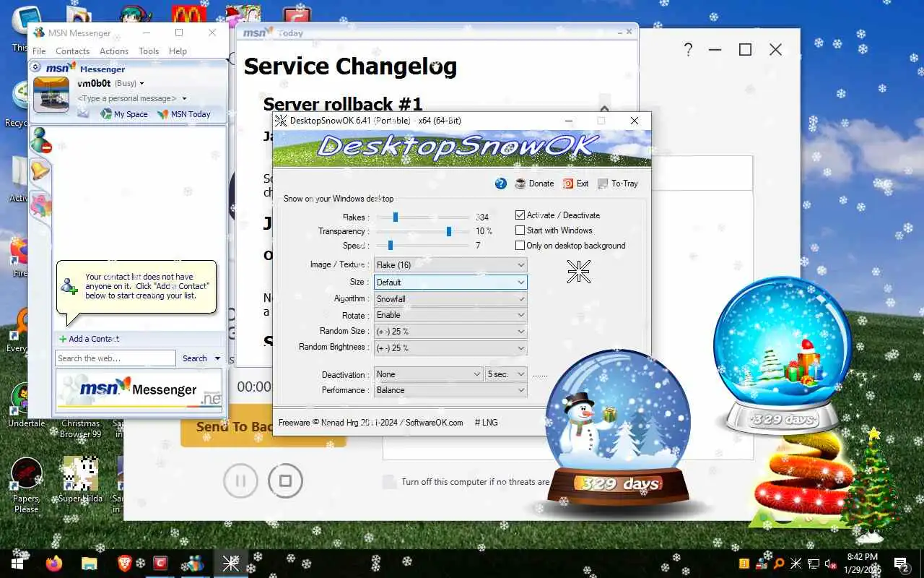
Task: Launch Firefox from the taskbar
Action: tap(54, 563)
